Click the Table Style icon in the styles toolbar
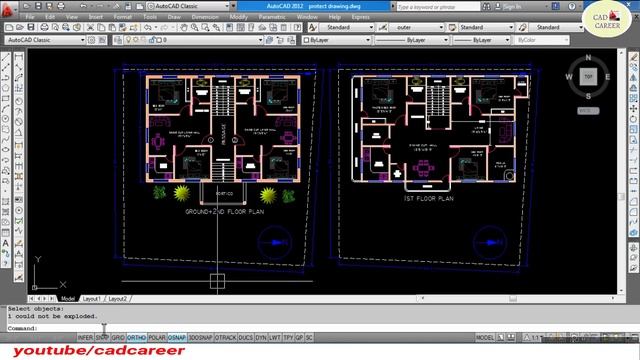This screenshot has height=360, width=640. point(452,27)
